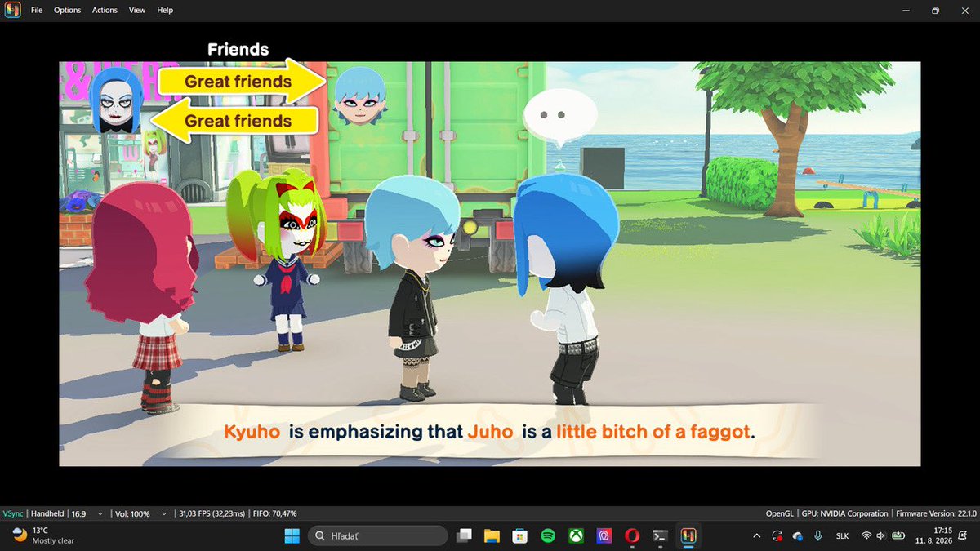
Task: Open the Wi-Fi network tray icon
Action: [866, 535]
